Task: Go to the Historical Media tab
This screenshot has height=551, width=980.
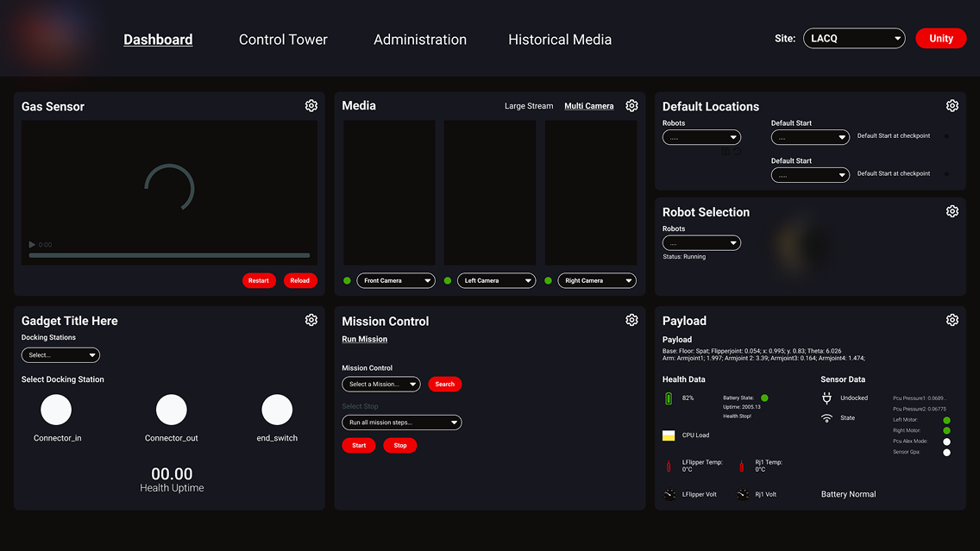Action: pyautogui.click(x=560, y=40)
